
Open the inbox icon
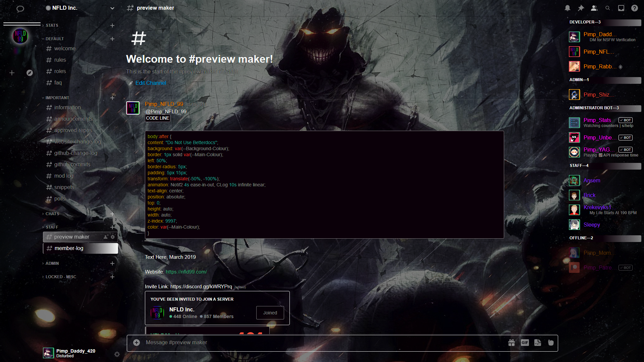(x=621, y=8)
